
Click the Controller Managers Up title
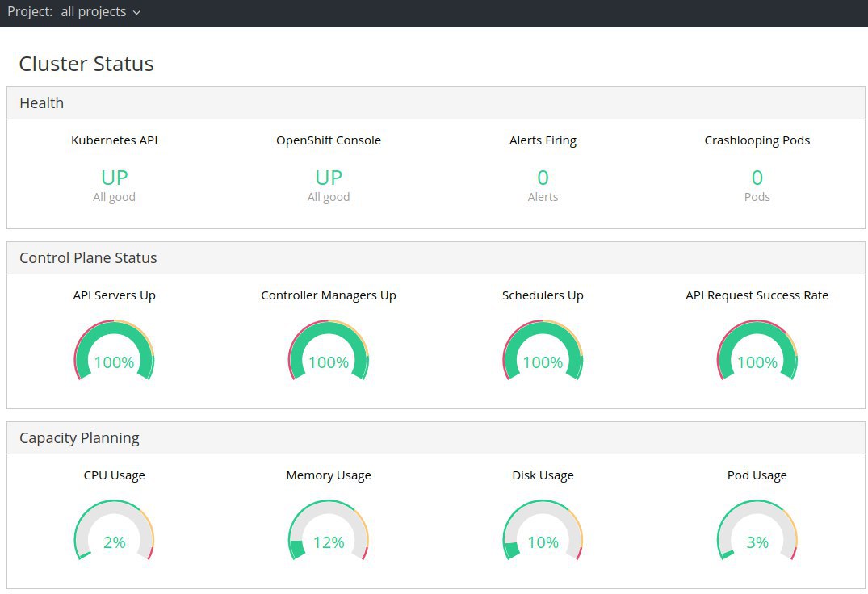click(x=329, y=295)
